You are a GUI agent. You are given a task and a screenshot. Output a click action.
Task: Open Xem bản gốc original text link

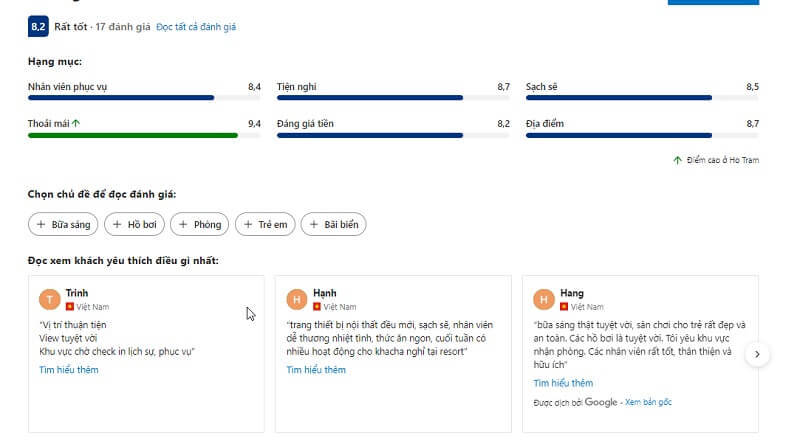(x=648, y=402)
